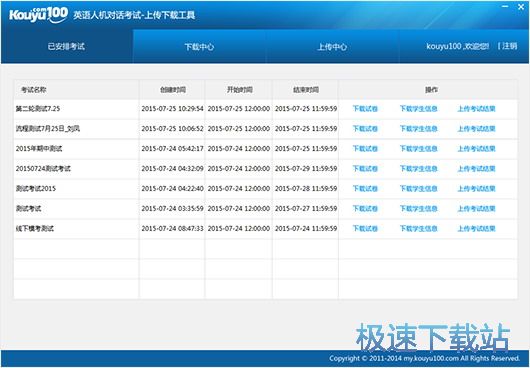
Task: Click end time 2015-07-27 11:59:59
Action: [x=306, y=208]
